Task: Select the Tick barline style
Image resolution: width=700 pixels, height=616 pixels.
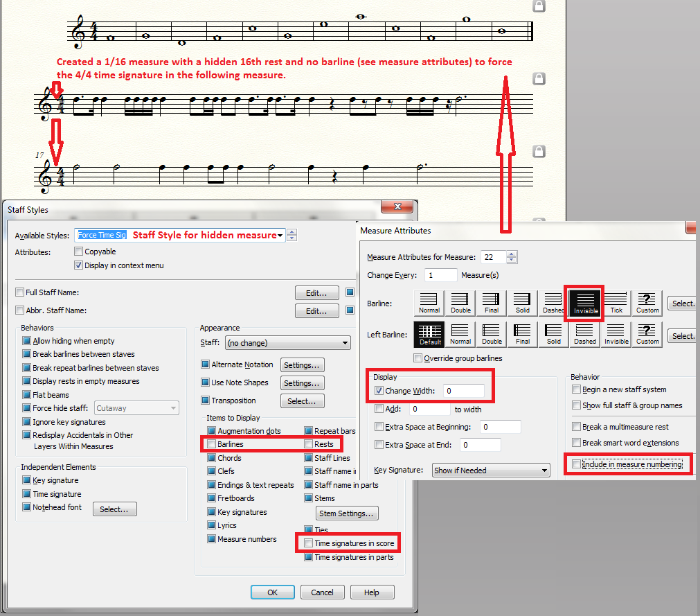Action: tap(616, 303)
